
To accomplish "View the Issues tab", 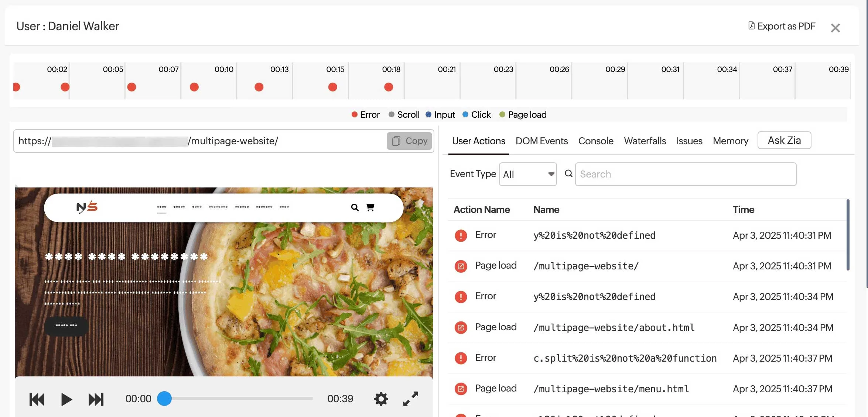I will pos(689,141).
